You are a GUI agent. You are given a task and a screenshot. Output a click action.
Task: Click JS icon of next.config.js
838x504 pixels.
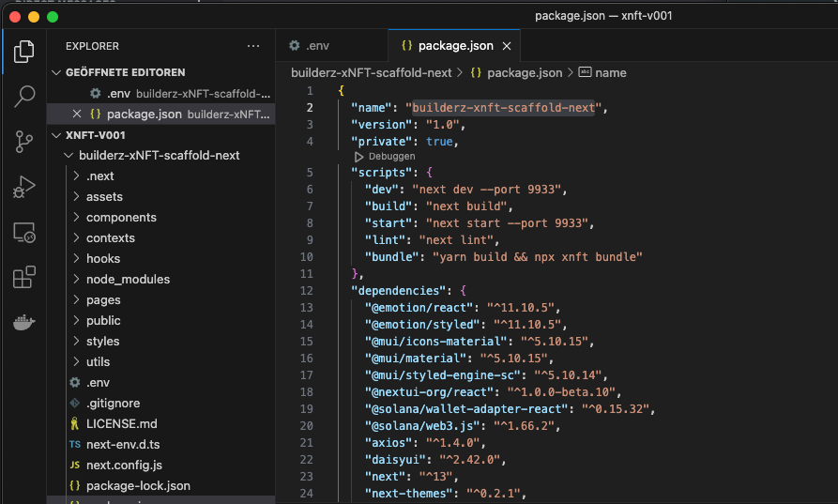(x=75, y=465)
